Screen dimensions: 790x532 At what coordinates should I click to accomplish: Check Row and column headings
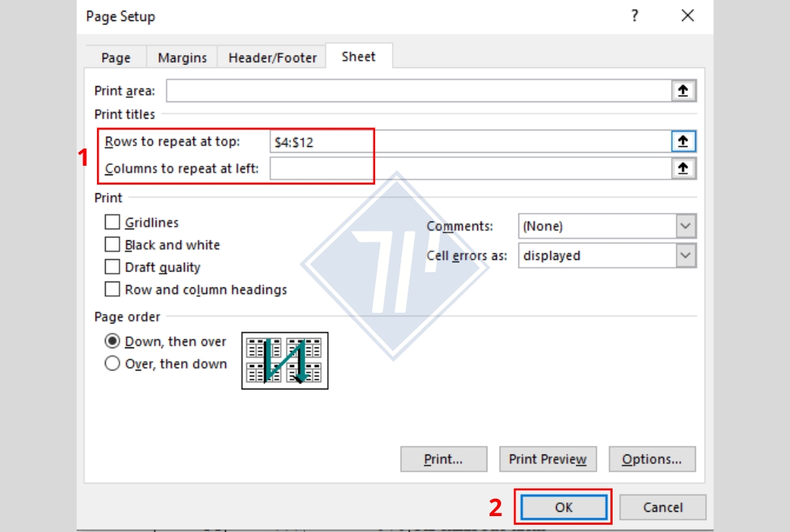pyautogui.click(x=112, y=290)
